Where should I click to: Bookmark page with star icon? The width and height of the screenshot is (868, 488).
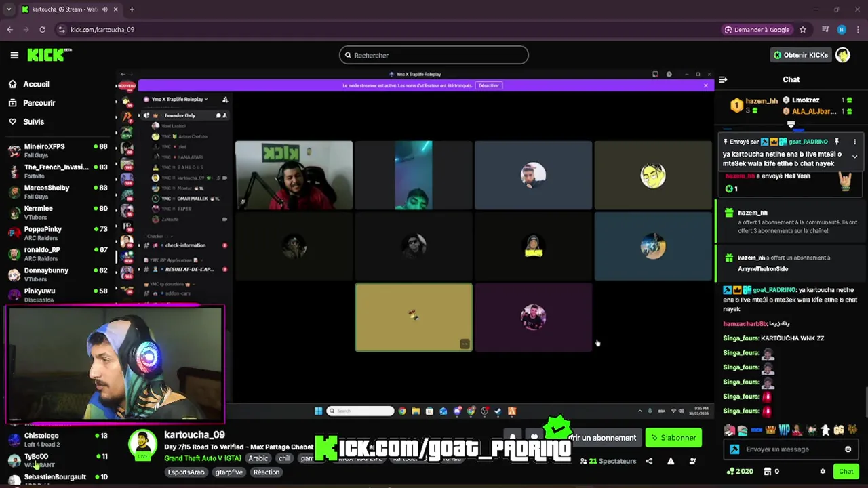click(x=803, y=30)
